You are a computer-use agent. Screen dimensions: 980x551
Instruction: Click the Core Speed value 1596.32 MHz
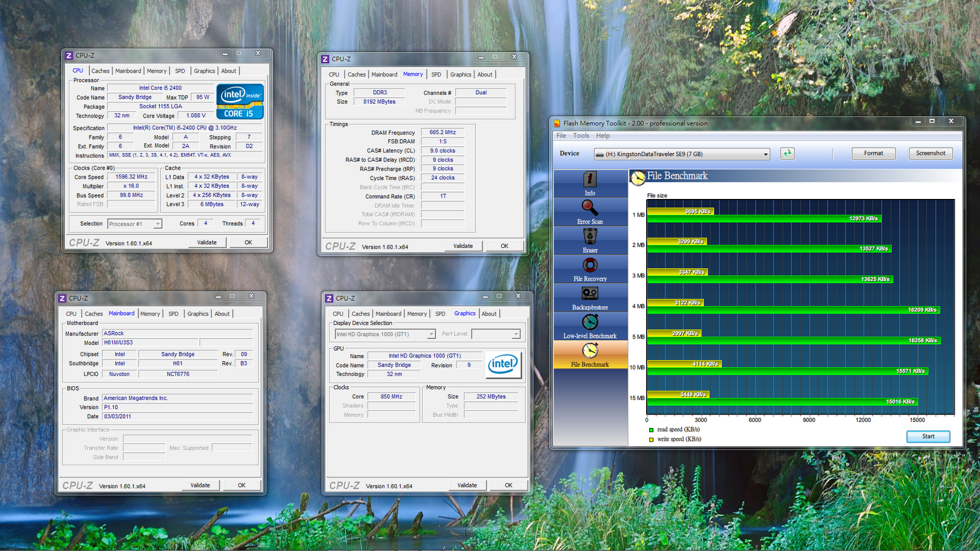[132, 177]
